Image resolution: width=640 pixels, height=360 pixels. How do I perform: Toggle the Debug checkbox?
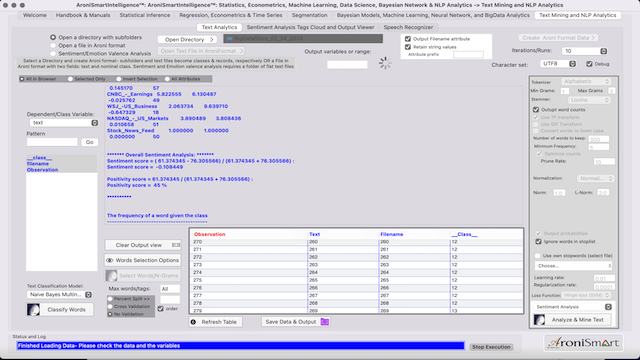tap(589, 64)
